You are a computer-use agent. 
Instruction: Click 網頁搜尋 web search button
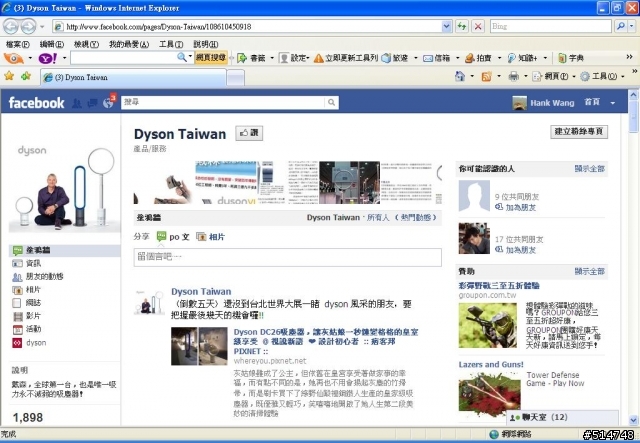[211, 58]
